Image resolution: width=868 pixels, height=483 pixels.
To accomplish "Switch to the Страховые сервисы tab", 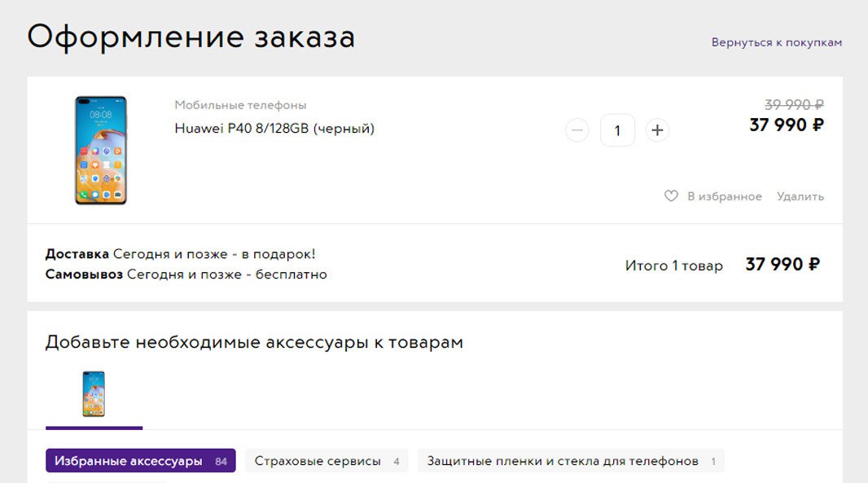I will click(327, 461).
